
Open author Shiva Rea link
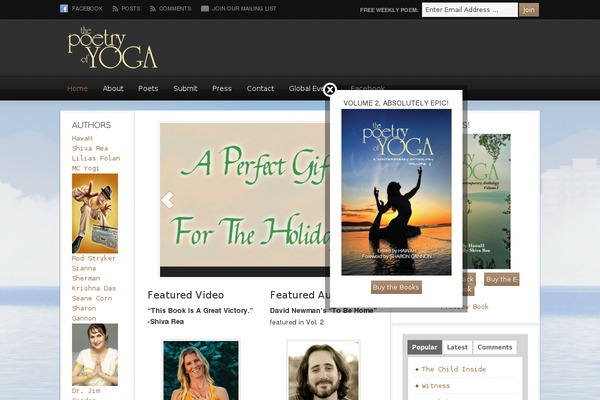pyautogui.click(x=90, y=148)
